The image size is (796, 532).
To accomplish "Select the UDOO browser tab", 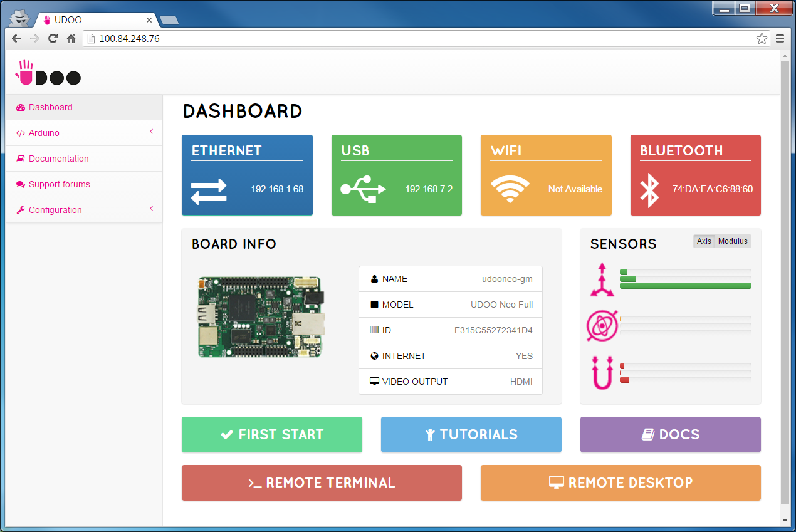I will tap(95, 20).
